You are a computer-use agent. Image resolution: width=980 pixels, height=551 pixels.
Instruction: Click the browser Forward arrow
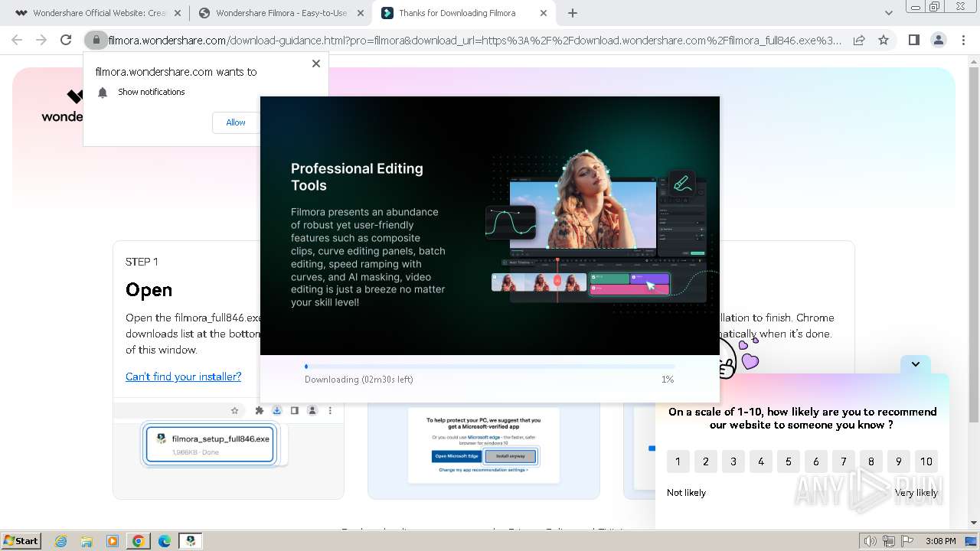coord(41,40)
